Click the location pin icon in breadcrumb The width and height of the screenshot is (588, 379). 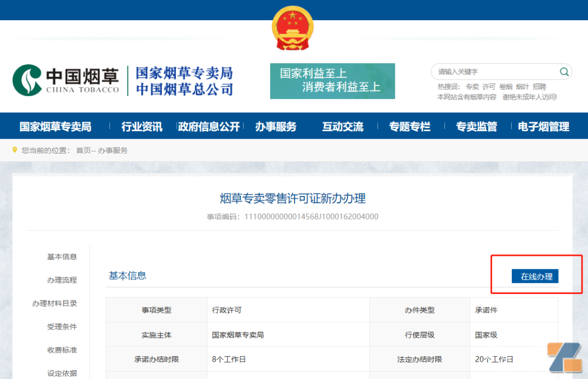[15, 150]
